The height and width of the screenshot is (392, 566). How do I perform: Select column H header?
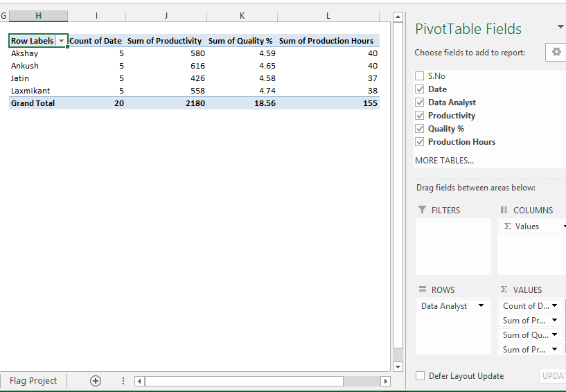pyautogui.click(x=38, y=15)
